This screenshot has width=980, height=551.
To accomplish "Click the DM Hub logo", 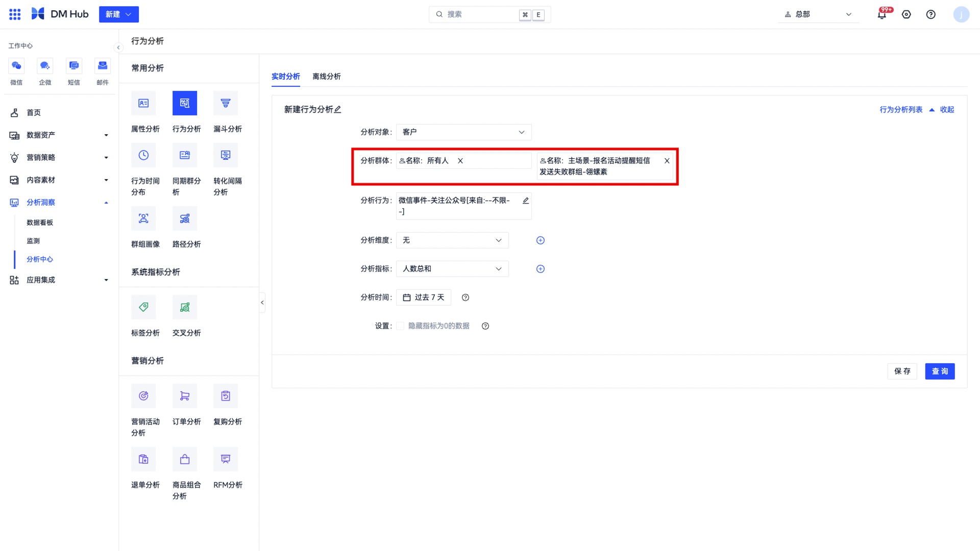I will pos(60,14).
